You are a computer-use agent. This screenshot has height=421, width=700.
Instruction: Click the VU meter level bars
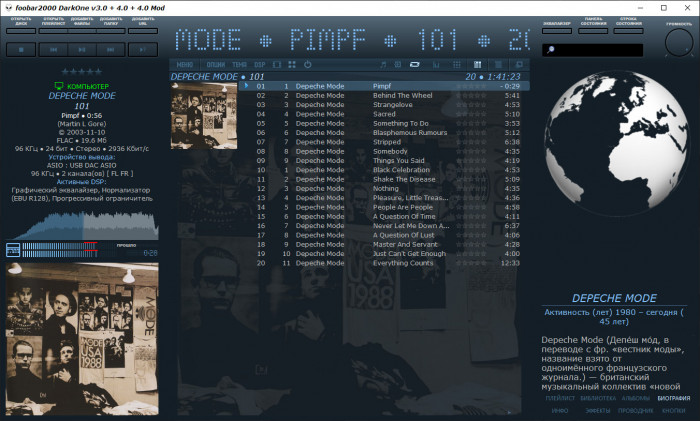tap(60, 250)
